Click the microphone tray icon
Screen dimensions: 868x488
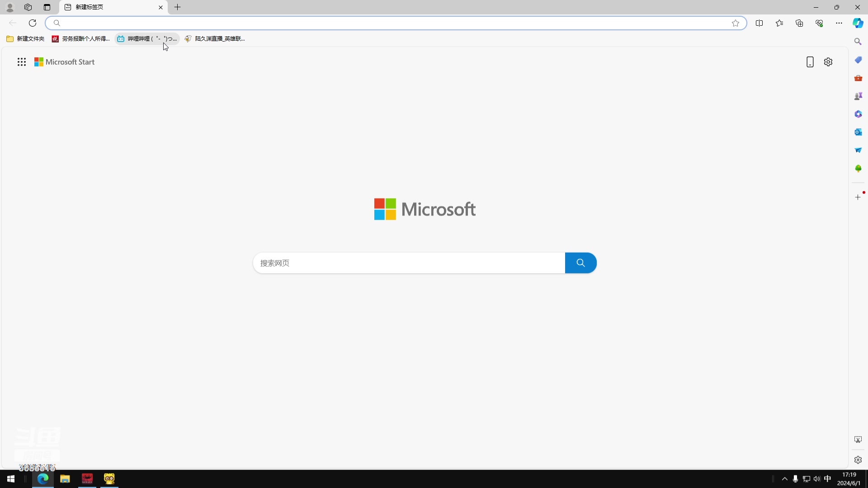pos(796,479)
